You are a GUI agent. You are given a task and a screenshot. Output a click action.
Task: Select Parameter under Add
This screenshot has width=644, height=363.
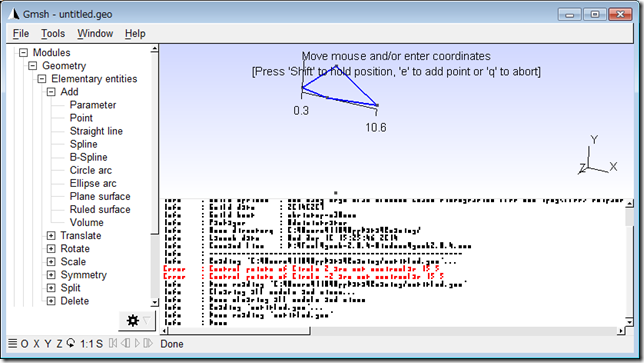click(x=93, y=105)
